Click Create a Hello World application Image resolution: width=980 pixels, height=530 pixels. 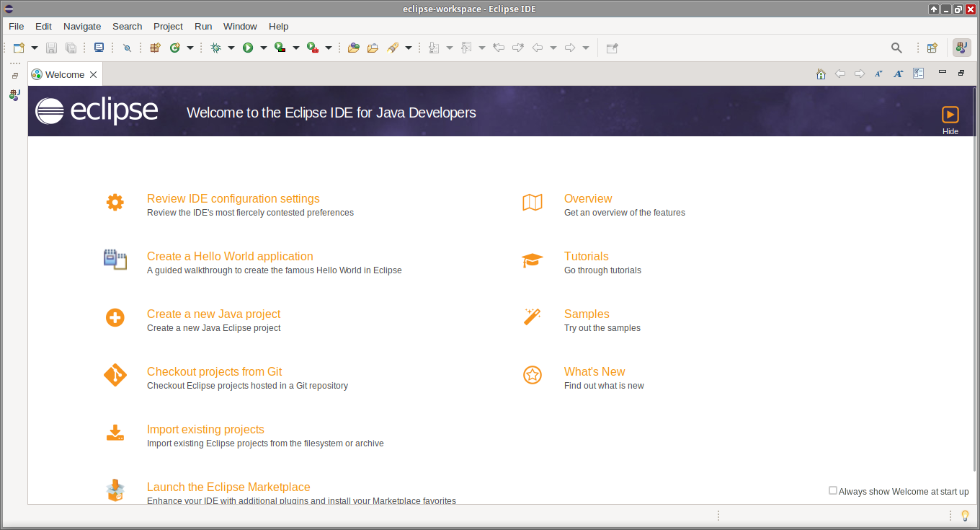[x=230, y=256]
